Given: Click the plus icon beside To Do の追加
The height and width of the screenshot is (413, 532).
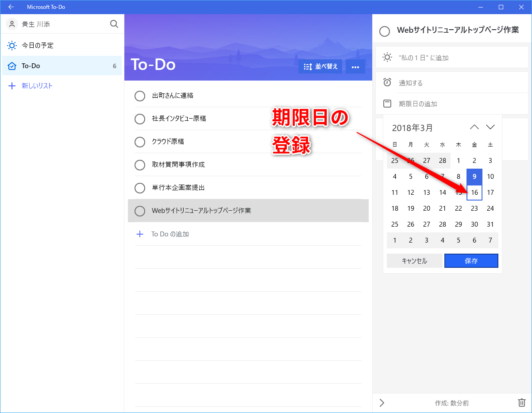Looking at the screenshot, I should click(140, 234).
